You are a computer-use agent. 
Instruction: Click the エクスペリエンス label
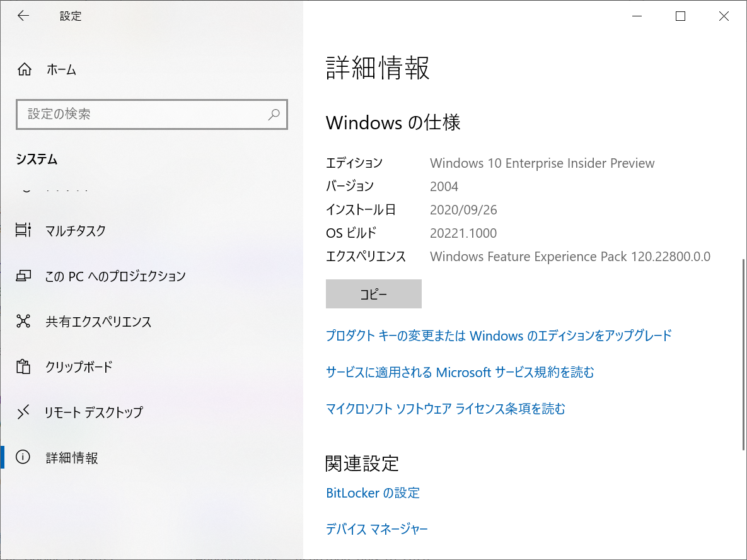(x=366, y=257)
